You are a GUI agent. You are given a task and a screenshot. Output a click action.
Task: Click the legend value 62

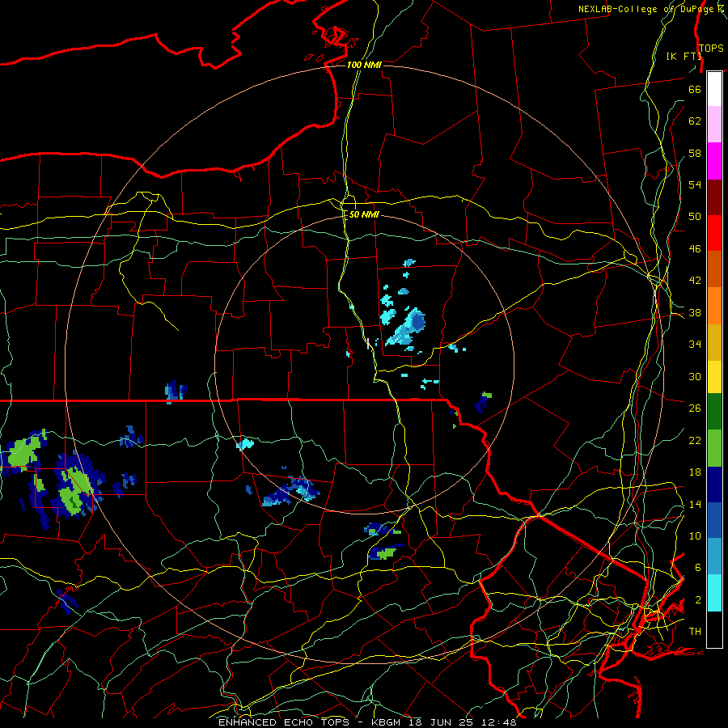(695, 121)
